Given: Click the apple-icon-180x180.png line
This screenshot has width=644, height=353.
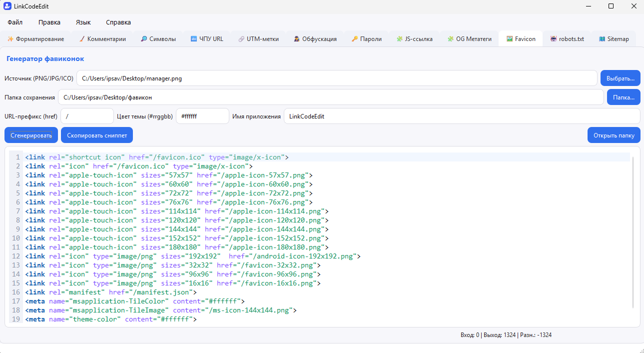Looking at the screenshot, I should [x=177, y=247].
